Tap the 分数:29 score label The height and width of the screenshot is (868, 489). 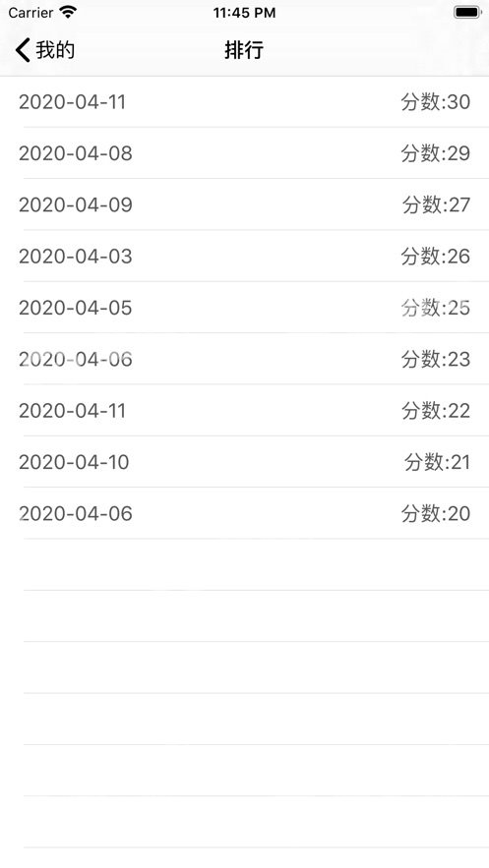pos(436,153)
